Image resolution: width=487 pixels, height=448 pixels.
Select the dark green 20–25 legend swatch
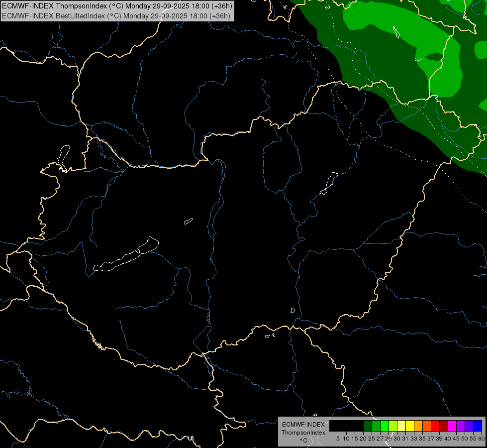(367, 426)
